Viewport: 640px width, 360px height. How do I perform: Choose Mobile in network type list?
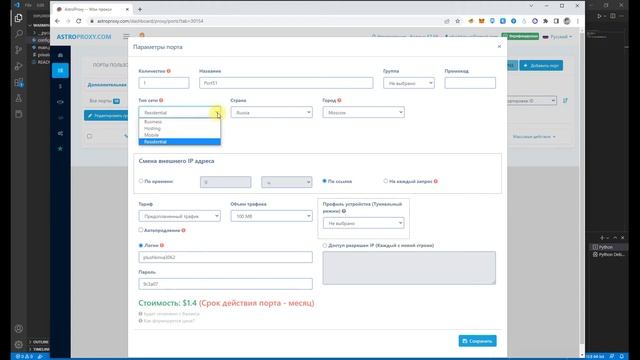(180, 135)
